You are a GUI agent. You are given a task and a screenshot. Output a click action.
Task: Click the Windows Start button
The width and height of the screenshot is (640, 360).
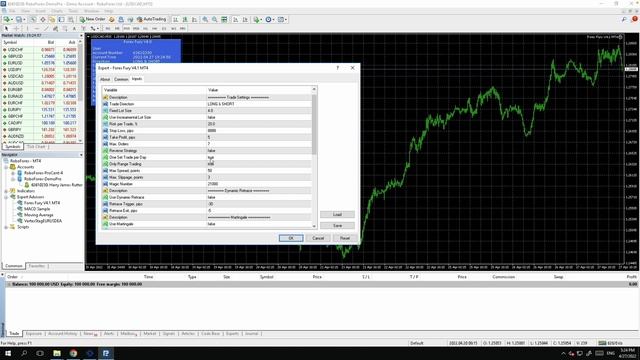(8, 353)
